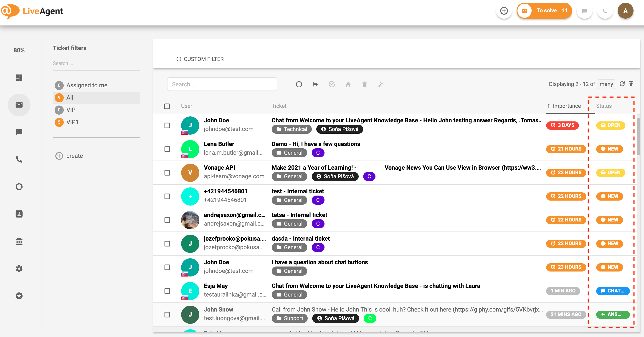Expand the CUSTOM FILTER panel

(x=200, y=59)
